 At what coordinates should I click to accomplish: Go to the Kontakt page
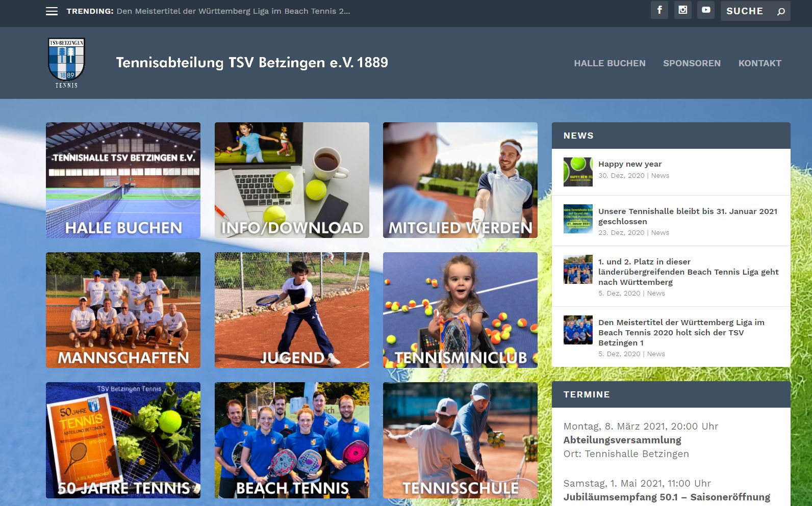[x=759, y=63]
